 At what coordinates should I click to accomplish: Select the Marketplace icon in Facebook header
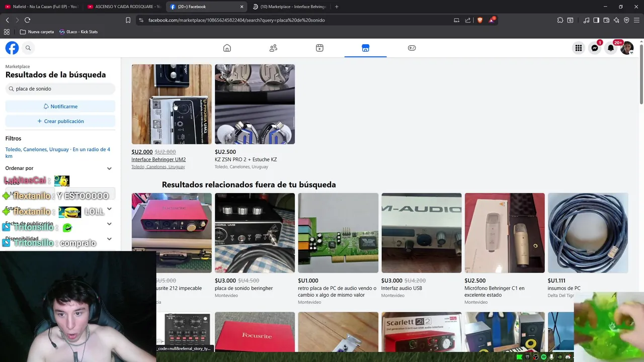pyautogui.click(x=366, y=48)
